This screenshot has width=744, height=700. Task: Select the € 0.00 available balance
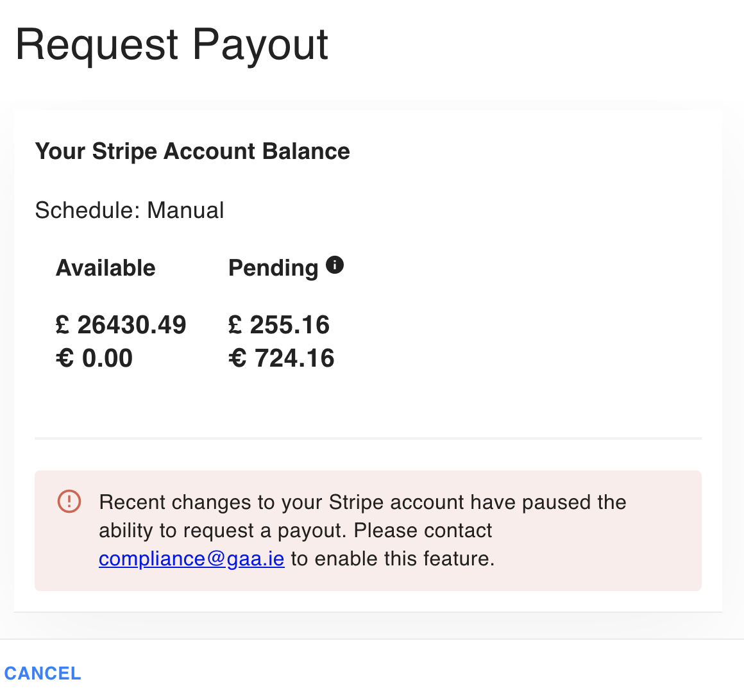coord(94,358)
